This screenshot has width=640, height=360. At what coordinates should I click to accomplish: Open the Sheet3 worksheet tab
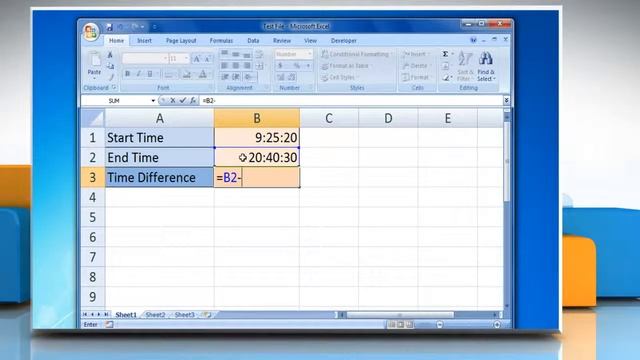click(x=184, y=315)
